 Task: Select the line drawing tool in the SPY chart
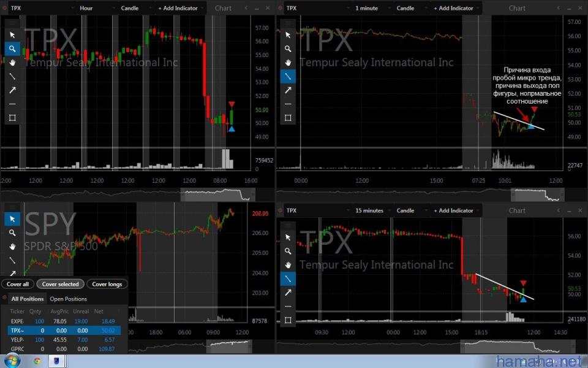[x=12, y=260]
